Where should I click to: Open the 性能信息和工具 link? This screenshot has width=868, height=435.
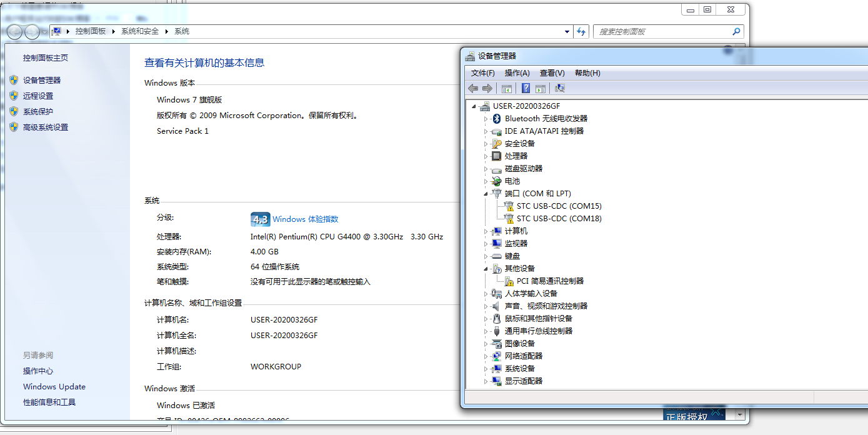(x=49, y=402)
